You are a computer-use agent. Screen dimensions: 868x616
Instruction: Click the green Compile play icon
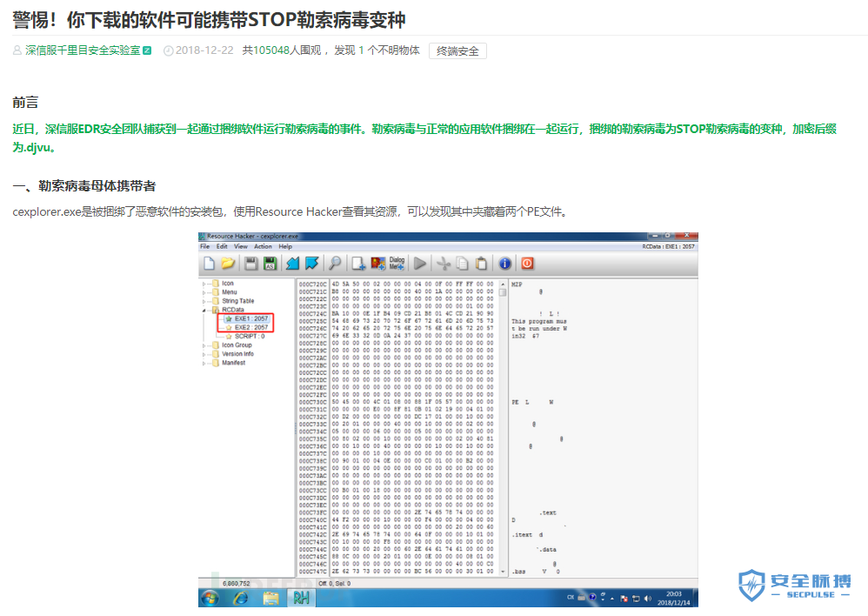pos(420,264)
